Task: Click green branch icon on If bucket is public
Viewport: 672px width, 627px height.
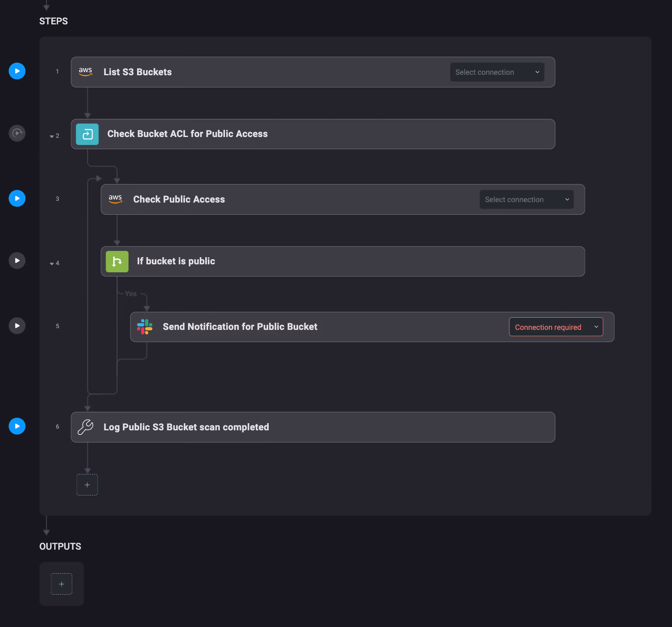Action: (x=117, y=261)
